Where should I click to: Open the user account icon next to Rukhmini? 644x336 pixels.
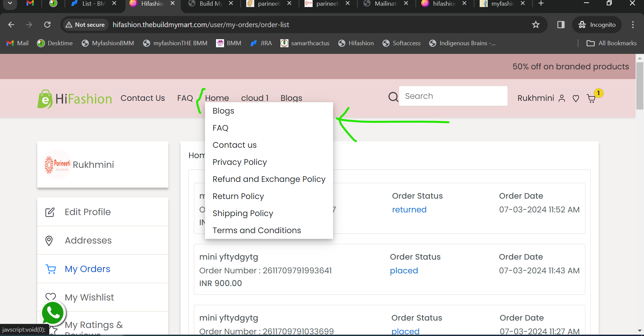pos(562,98)
